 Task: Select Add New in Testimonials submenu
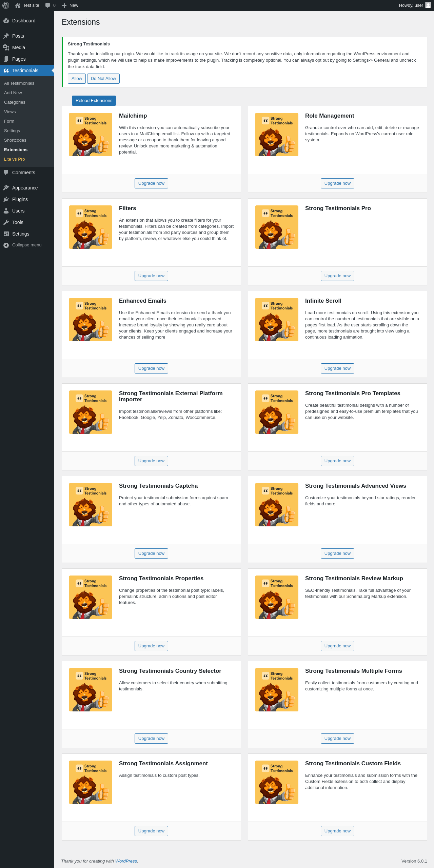click(x=13, y=93)
